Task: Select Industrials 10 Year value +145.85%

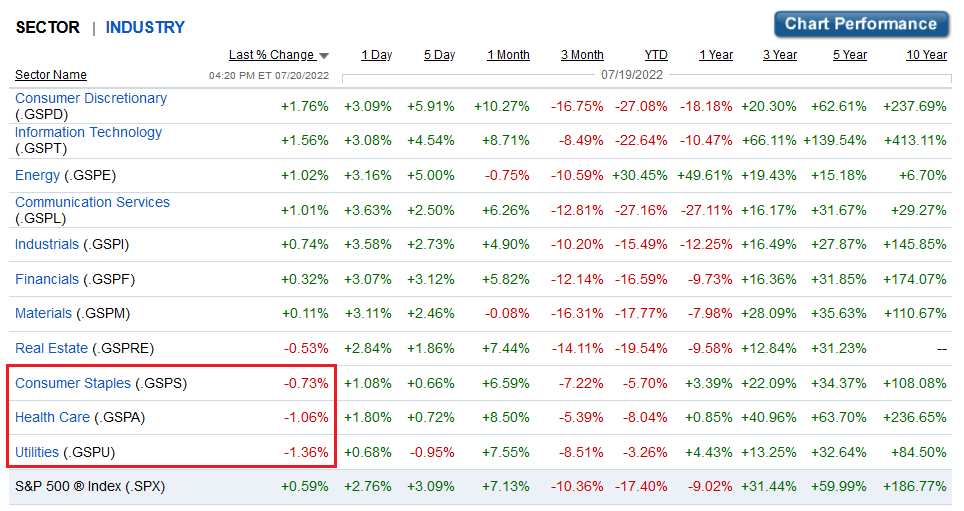Action: 915,244
